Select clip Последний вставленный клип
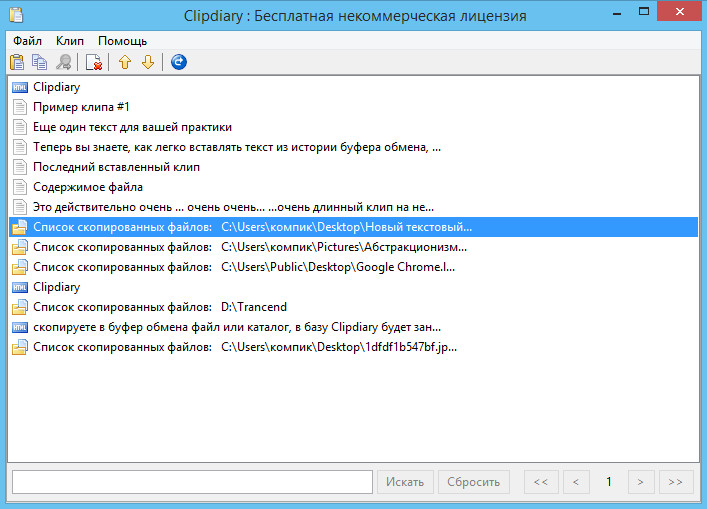This screenshot has width=707, height=509. pos(354,167)
